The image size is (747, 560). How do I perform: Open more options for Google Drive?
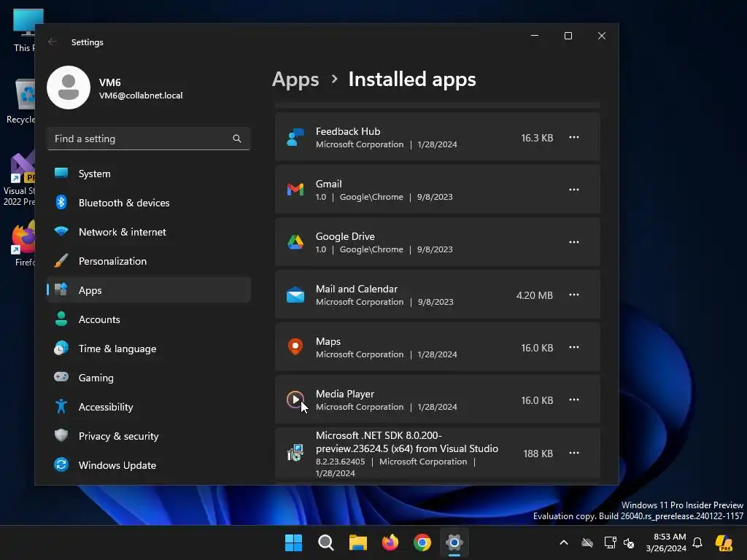click(574, 242)
